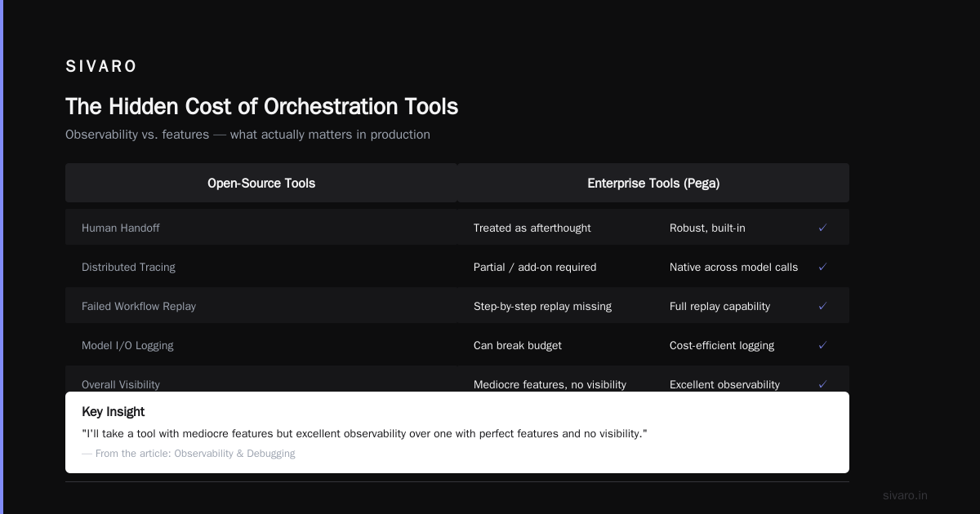Select the quote about mediocre features and observability
Image resolution: width=980 pixels, height=514 pixels.
pyautogui.click(x=364, y=433)
